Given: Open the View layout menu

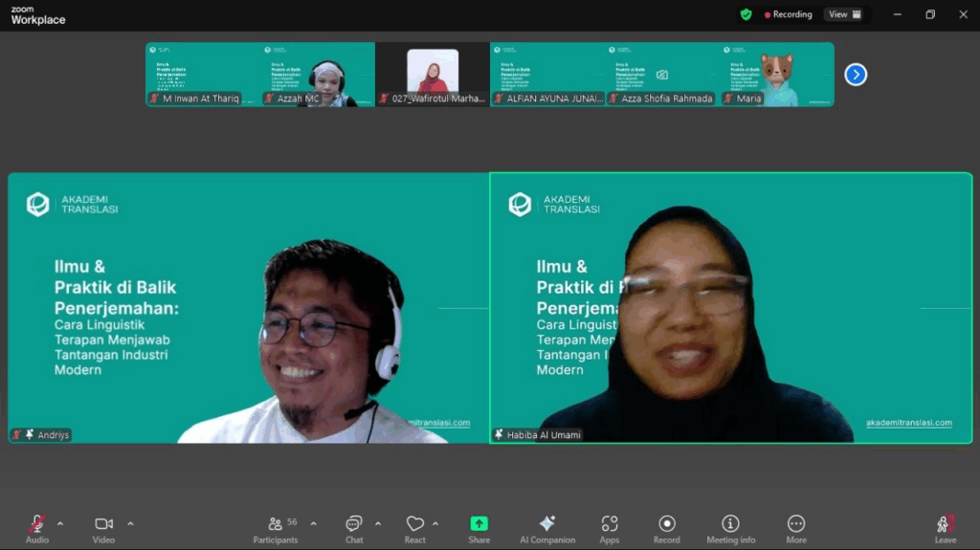Looking at the screenshot, I should pyautogui.click(x=844, y=14).
